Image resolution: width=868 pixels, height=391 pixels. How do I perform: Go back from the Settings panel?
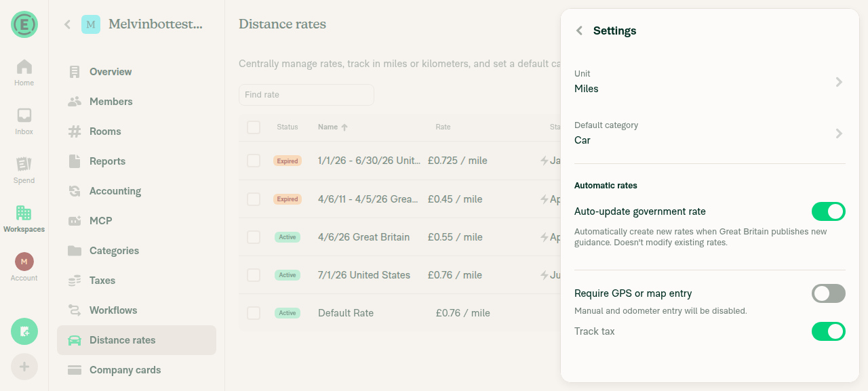579,30
